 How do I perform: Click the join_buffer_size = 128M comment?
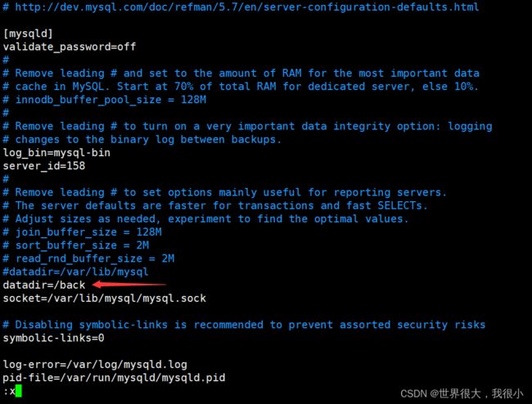83,232
